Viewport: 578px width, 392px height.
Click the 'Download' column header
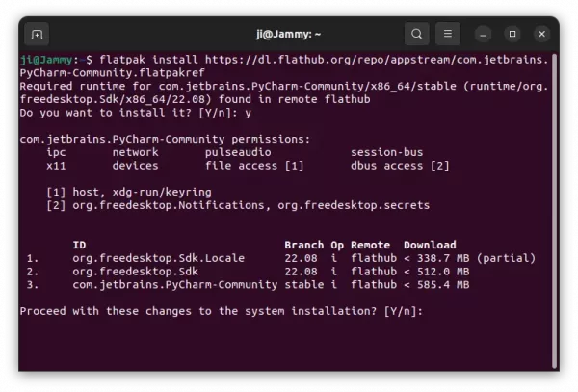tap(430, 245)
